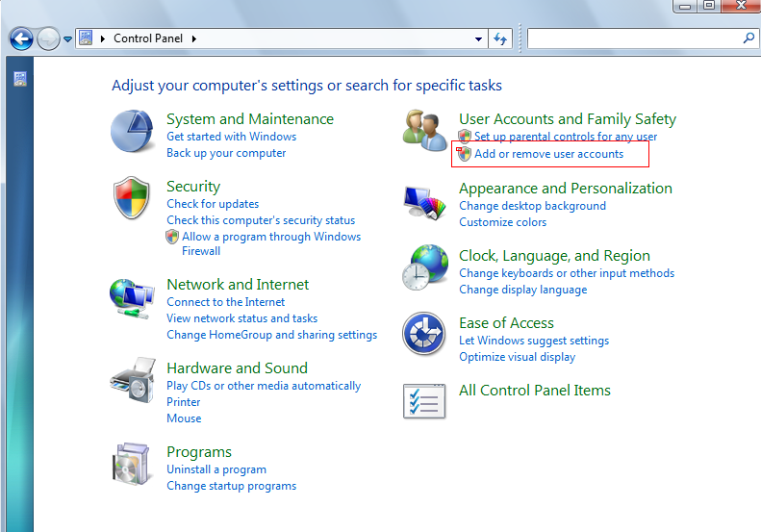Expand arrow before Control Panel breadcrumb
Viewport: 761px width, 532px height.
pos(102,38)
